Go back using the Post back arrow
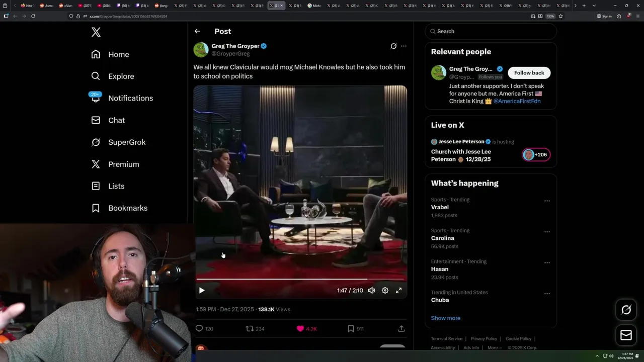The image size is (644, 362). coord(197,31)
